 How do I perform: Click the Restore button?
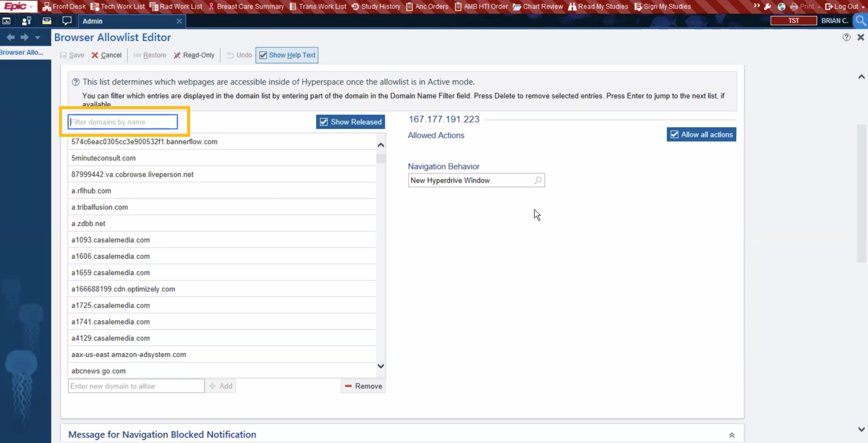point(149,55)
